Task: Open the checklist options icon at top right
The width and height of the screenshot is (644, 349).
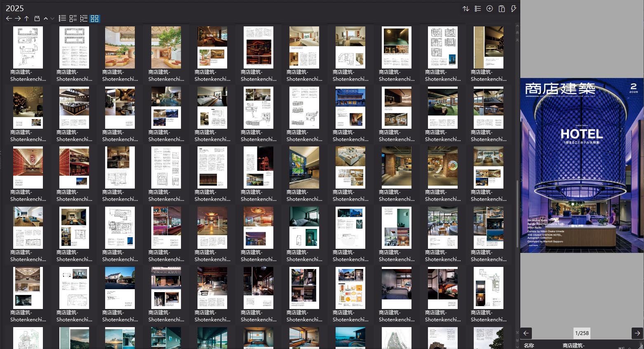Action: pyautogui.click(x=478, y=9)
